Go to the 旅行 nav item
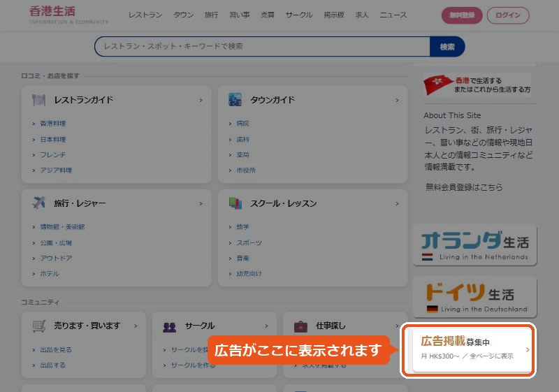Image resolution: width=559 pixels, height=392 pixels. (x=211, y=15)
